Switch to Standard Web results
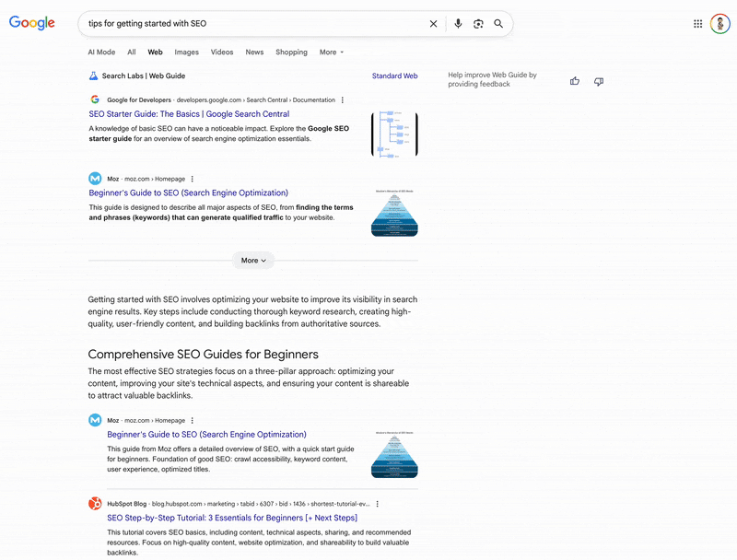This screenshot has height=560, width=737. click(x=394, y=76)
